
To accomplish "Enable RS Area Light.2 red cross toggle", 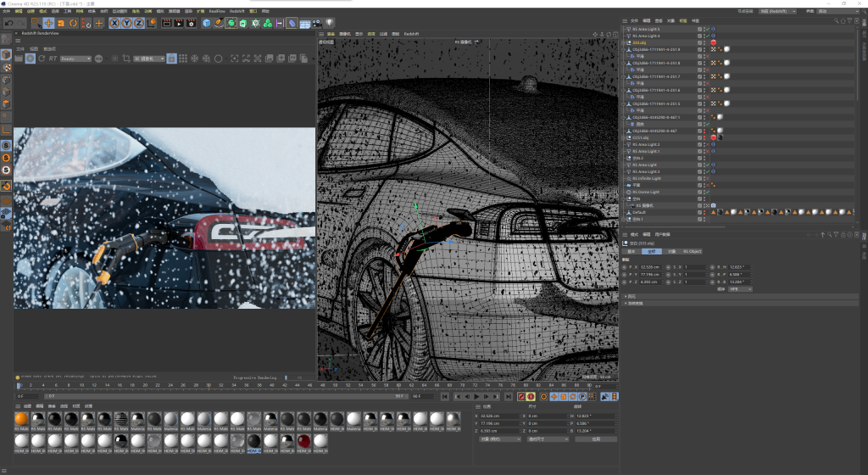I will (708, 144).
